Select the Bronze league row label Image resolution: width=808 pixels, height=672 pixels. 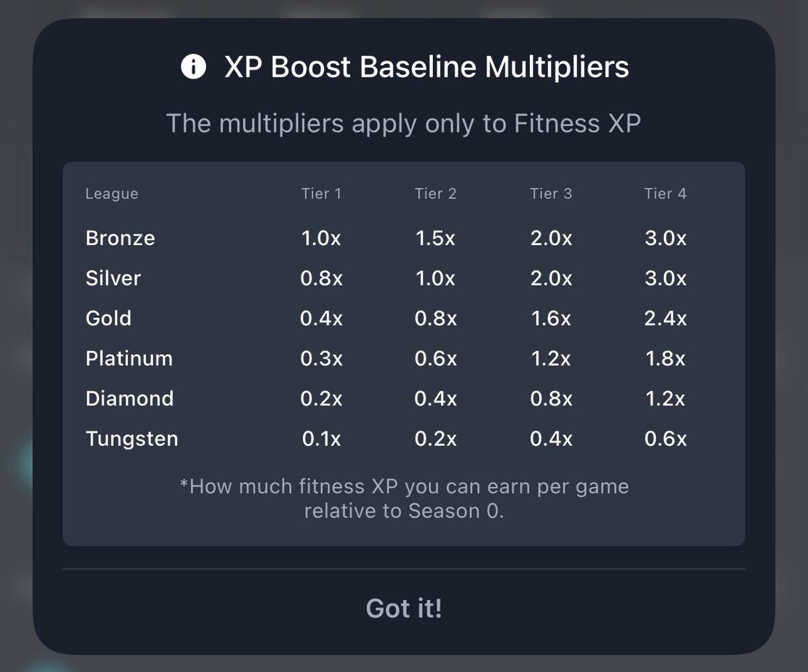click(121, 238)
